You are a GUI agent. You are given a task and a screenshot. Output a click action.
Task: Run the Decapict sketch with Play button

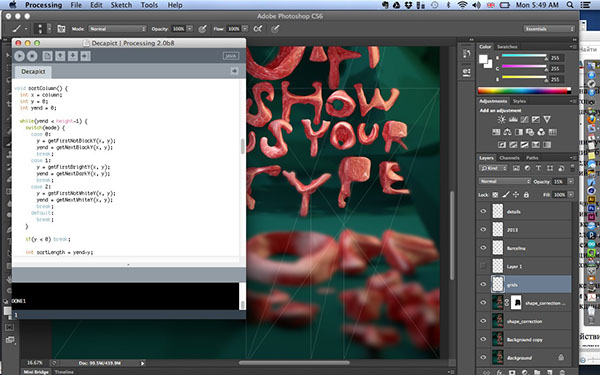pyautogui.click(x=19, y=56)
